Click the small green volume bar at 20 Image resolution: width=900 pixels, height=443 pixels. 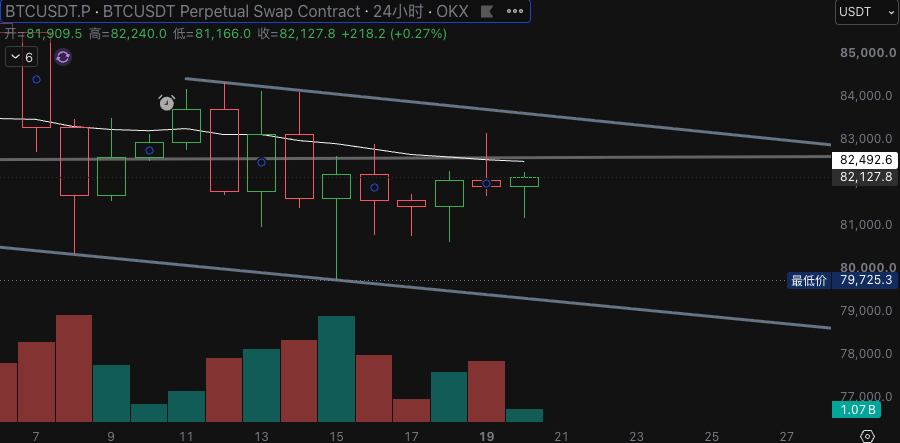point(524,415)
